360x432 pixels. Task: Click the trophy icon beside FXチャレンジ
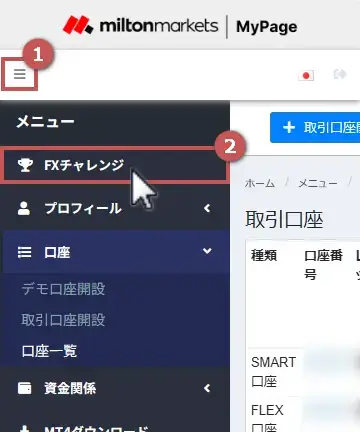tap(25, 165)
